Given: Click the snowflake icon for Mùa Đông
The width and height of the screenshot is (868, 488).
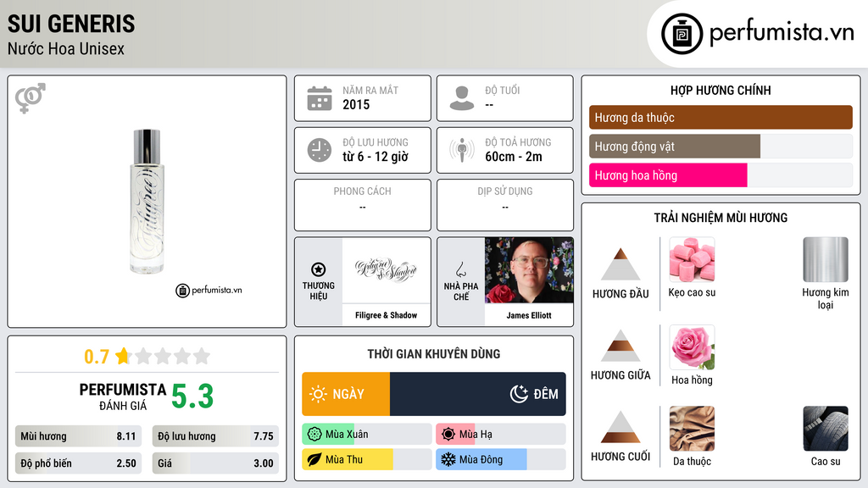Looking at the screenshot, I should point(448,460).
